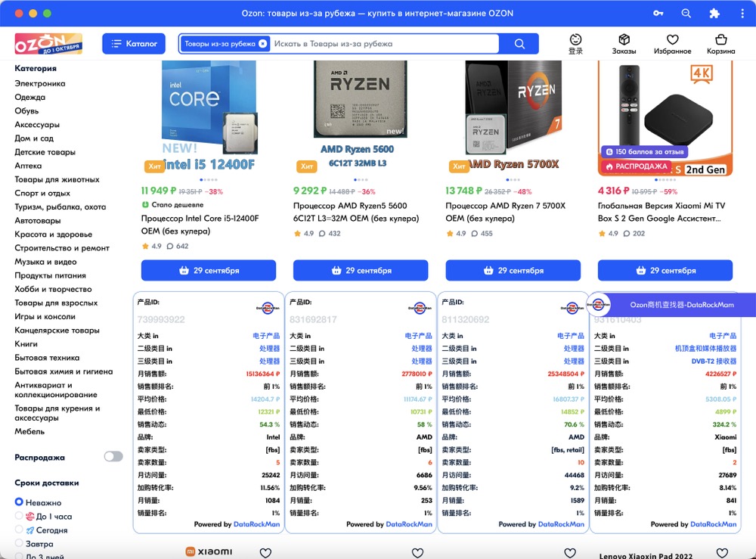Click the search input field
The width and height of the screenshot is (756, 559).
[382, 44]
